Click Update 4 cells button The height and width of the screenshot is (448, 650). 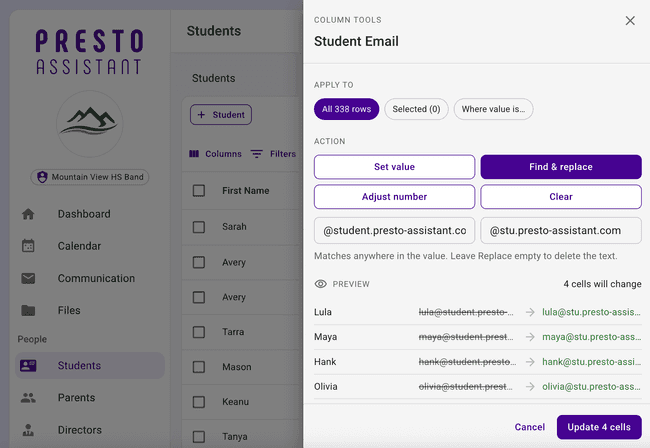coord(599,427)
